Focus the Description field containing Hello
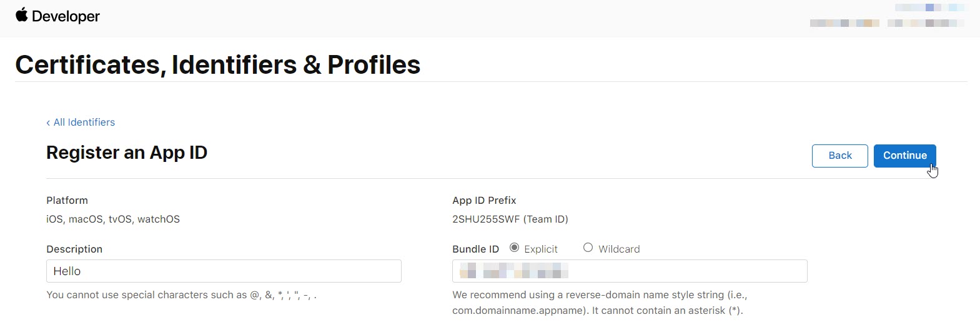 [x=224, y=271]
